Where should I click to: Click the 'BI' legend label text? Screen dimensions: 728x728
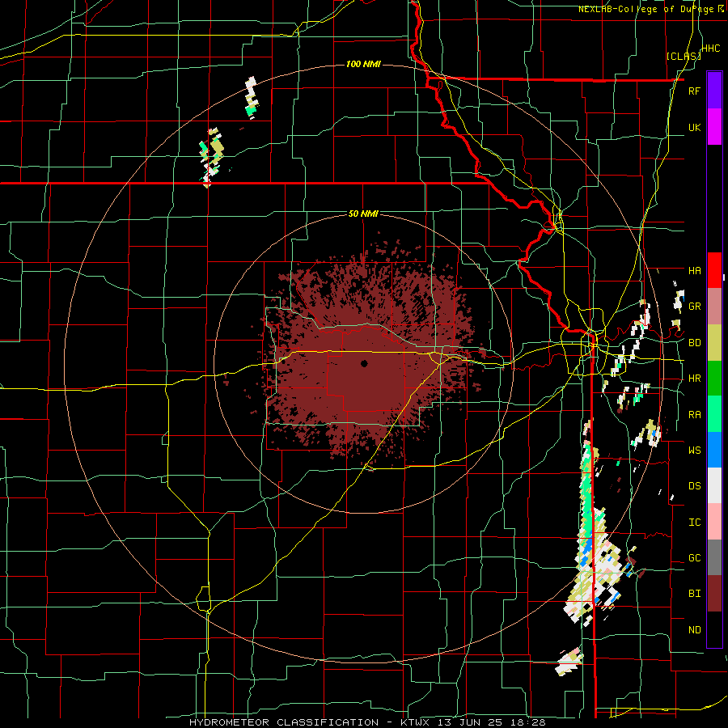click(694, 594)
